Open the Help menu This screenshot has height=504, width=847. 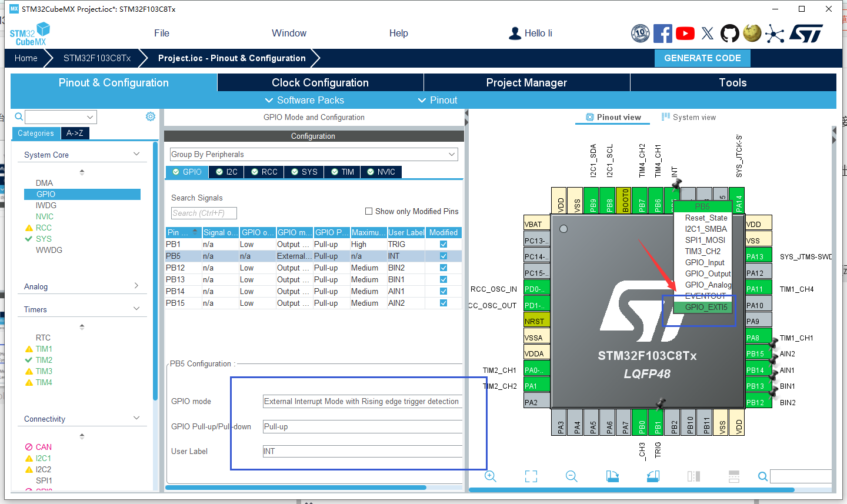(399, 34)
